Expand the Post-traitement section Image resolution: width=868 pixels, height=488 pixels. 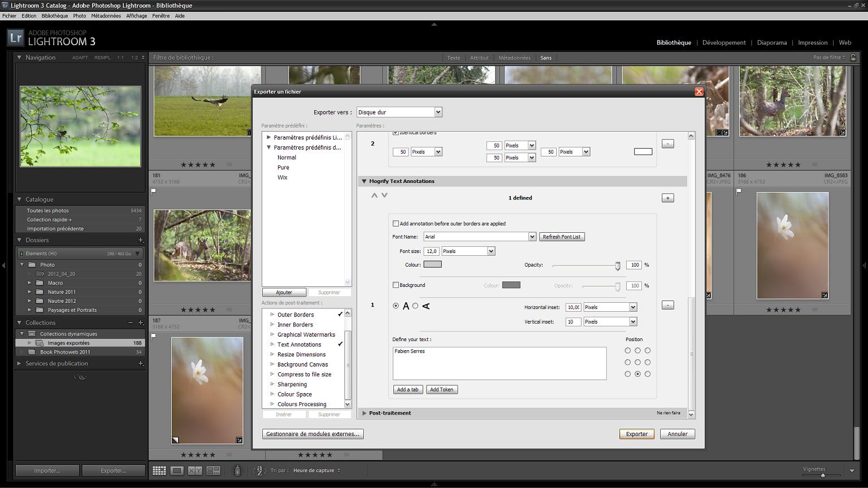click(x=364, y=413)
